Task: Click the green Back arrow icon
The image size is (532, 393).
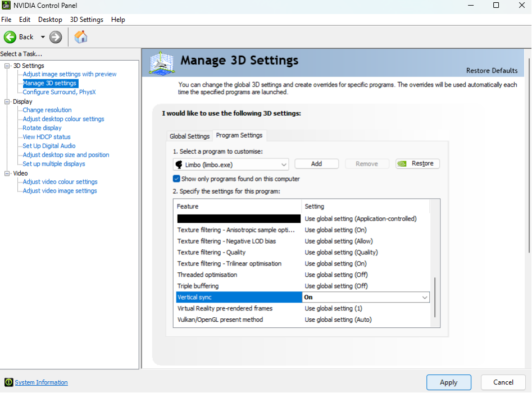Action: (x=10, y=37)
